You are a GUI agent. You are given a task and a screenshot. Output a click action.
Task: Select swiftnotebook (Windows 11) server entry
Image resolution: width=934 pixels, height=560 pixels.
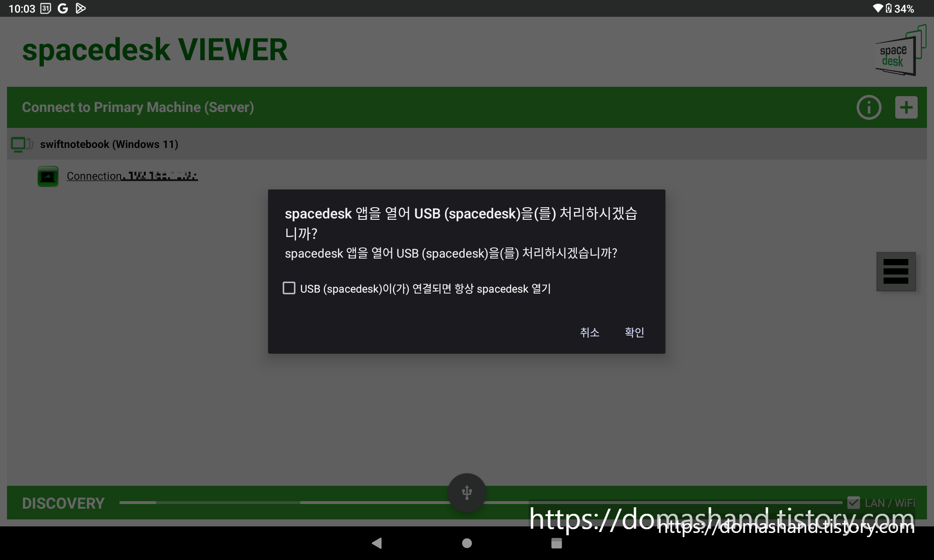click(109, 144)
